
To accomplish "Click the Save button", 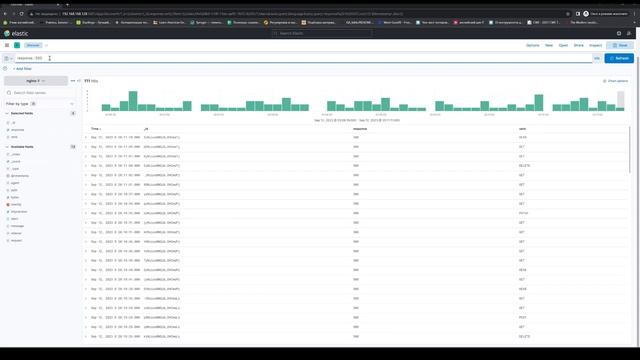I will (620, 45).
